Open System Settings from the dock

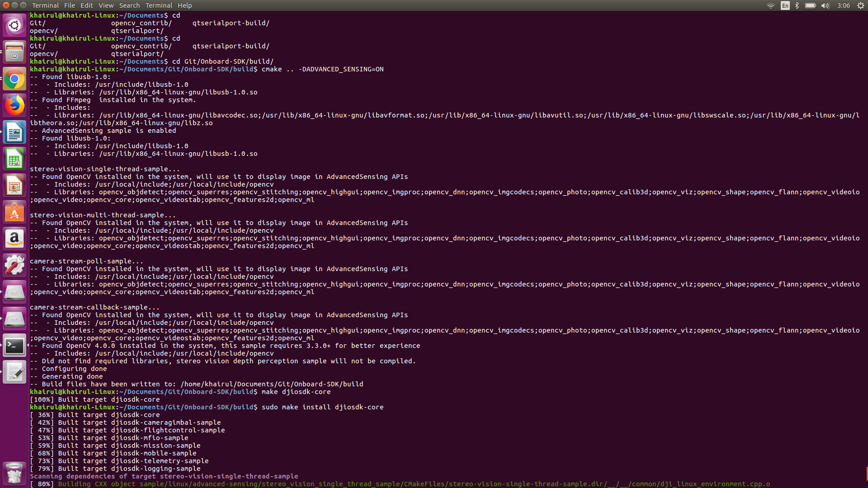point(14,265)
